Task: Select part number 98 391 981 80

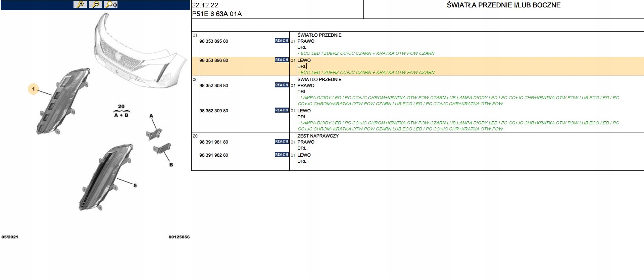Action: coord(214,142)
